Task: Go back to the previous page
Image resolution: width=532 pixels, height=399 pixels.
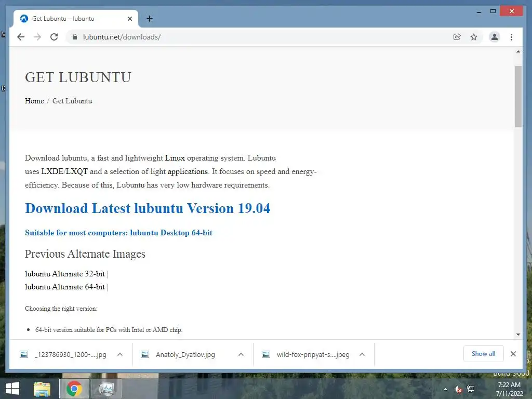Action: tap(21, 37)
